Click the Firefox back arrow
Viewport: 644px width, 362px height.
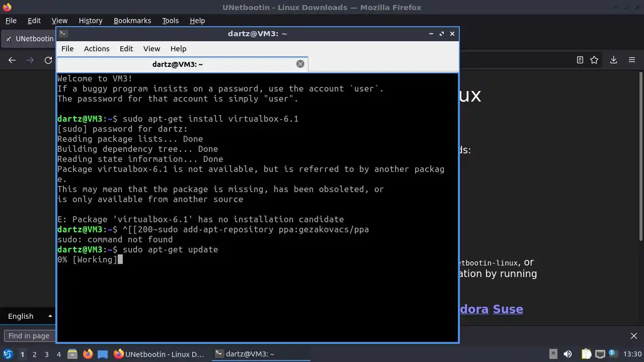point(12,60)
